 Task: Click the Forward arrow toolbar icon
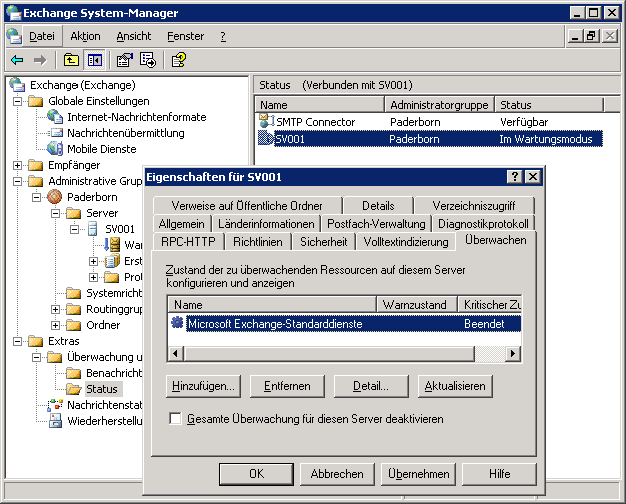tap(40, 60)
